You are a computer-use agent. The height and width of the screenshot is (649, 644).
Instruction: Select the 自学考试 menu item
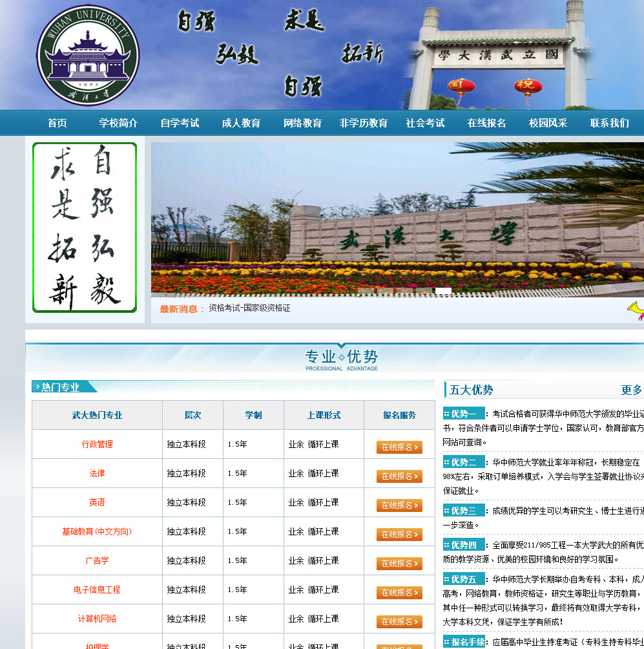pos(180,123)
